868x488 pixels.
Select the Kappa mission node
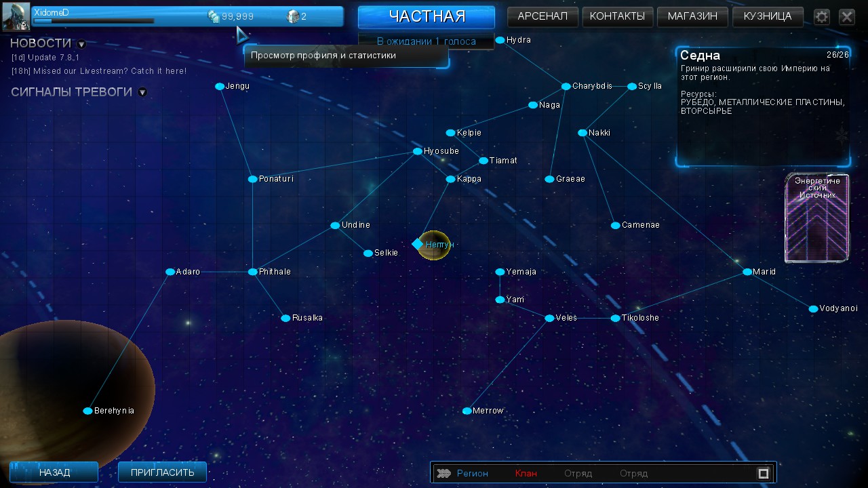[450, 179]
